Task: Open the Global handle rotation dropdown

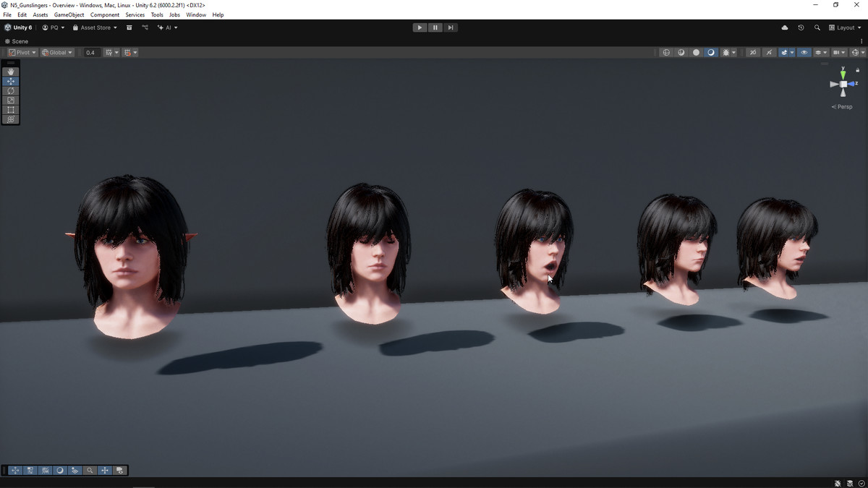Action: (57, 52)
